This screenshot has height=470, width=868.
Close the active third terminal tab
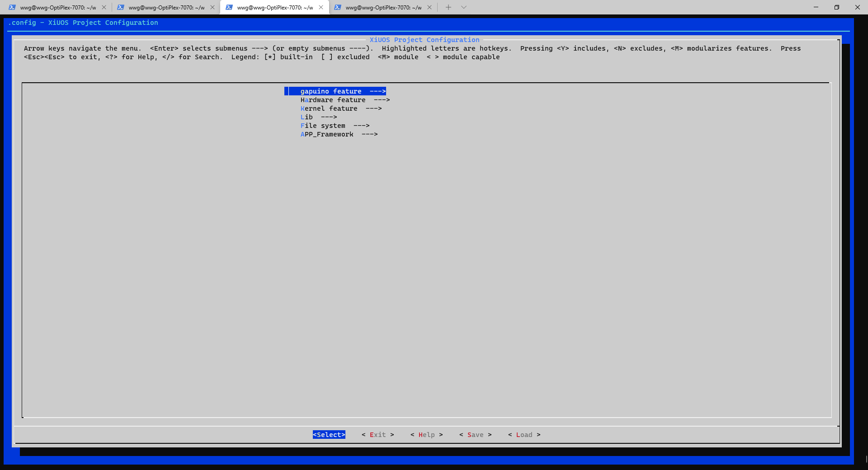coord(321,7)
